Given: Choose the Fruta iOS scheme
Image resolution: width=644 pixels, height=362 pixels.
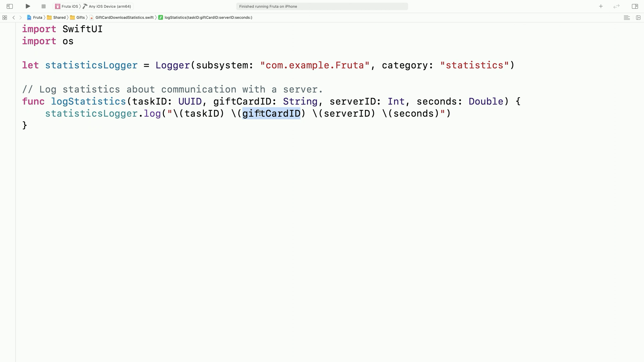Looking at the screenshot, I should pyautogui.click(x=66, y=6).
